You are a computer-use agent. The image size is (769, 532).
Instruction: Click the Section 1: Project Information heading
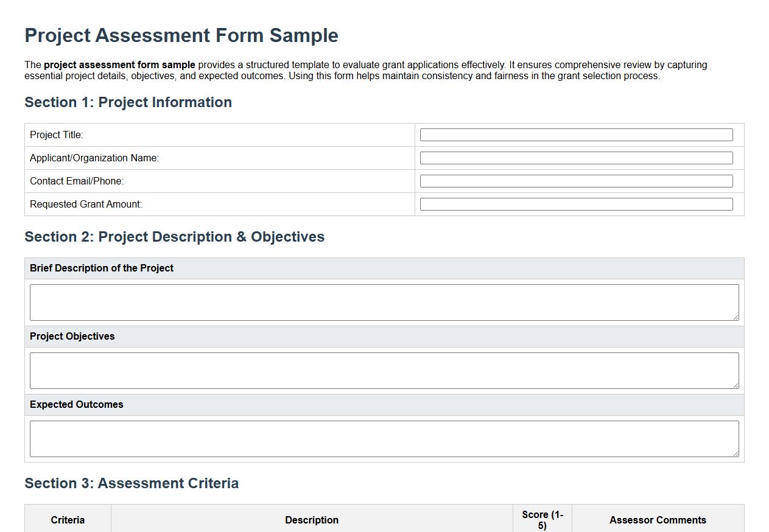click(x=128, y=102)
